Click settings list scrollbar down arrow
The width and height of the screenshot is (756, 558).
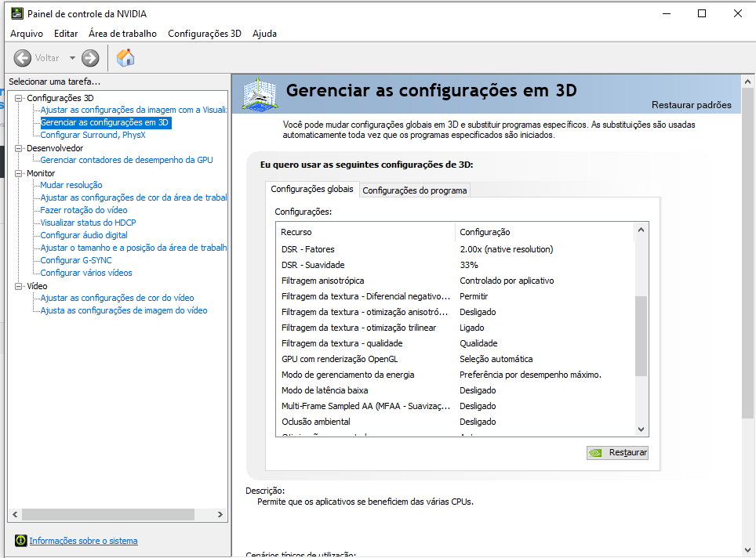pos(641,429)
